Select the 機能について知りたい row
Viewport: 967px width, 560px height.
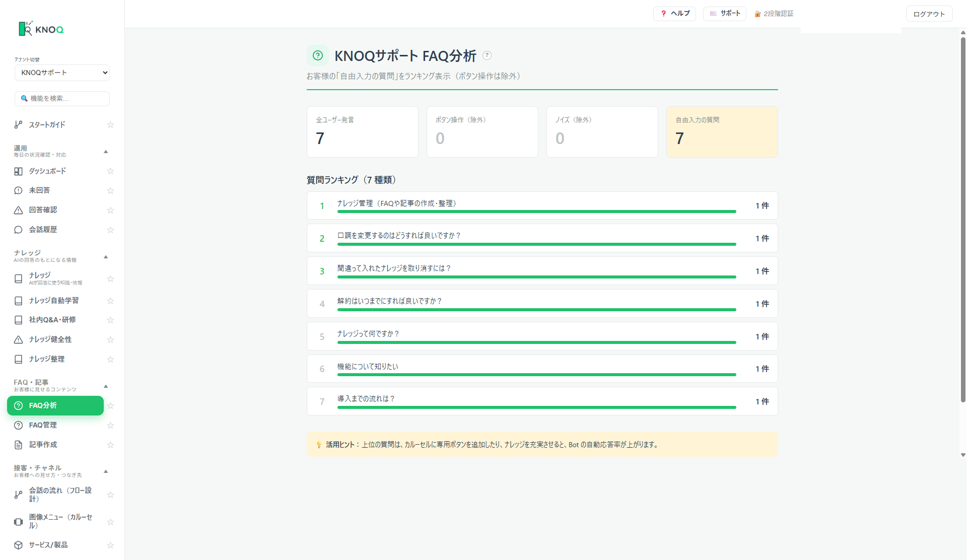[542, 369]
